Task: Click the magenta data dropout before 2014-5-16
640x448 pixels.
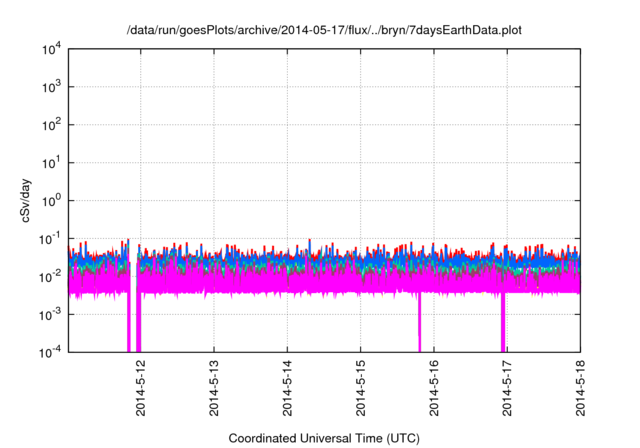Action: tap(419, 322)
